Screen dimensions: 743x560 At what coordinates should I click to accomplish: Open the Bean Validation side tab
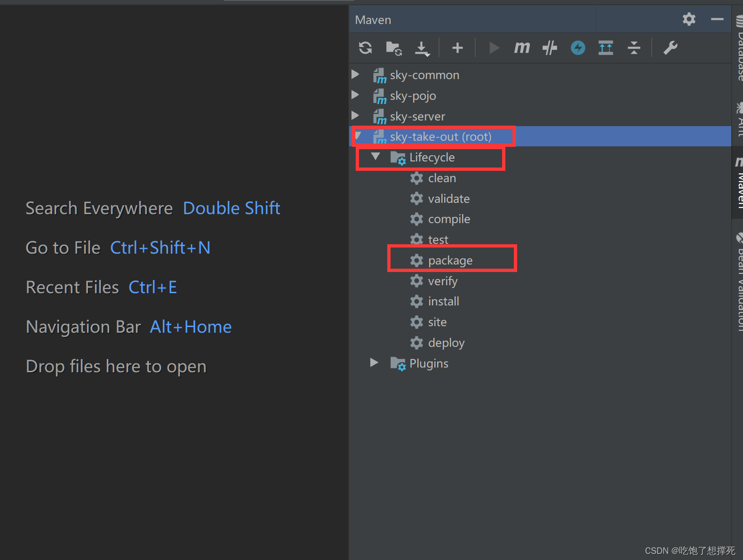click(x=739, y=282)
